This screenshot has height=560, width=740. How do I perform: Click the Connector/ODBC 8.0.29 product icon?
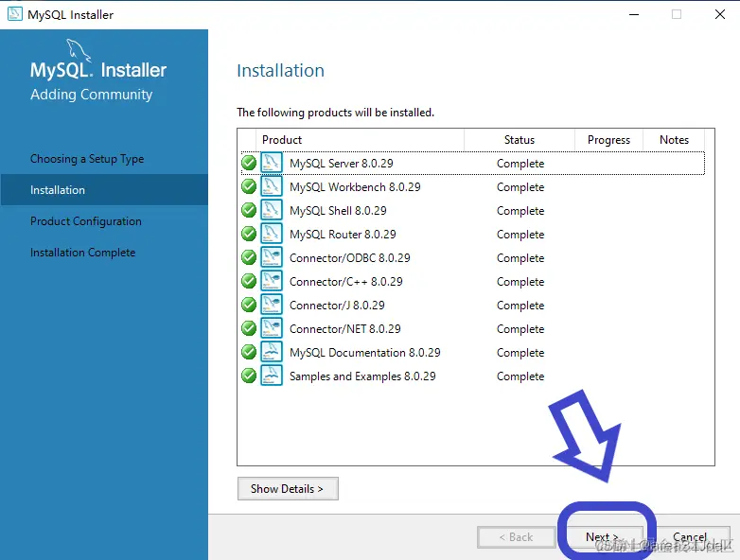click(272, 257)
